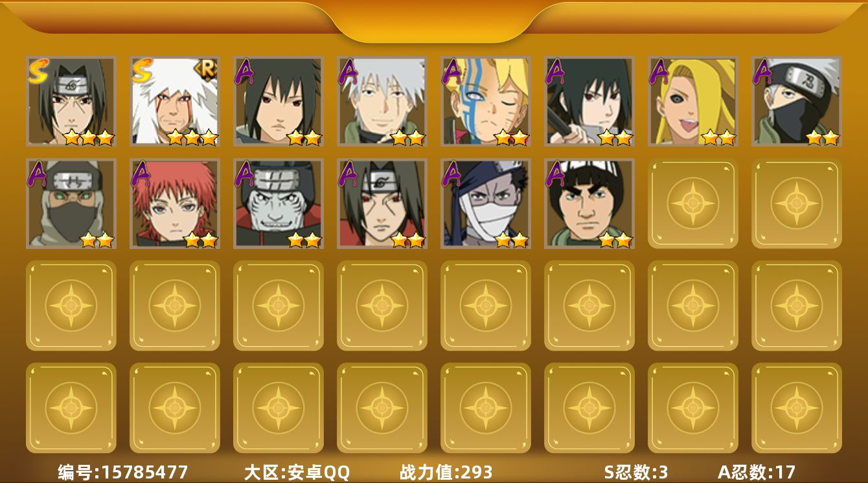Image resolution: width=868 pixels, height=483 pixels.
Task: Click the 战力值:293 power value text
Action: tap(446, 472)
